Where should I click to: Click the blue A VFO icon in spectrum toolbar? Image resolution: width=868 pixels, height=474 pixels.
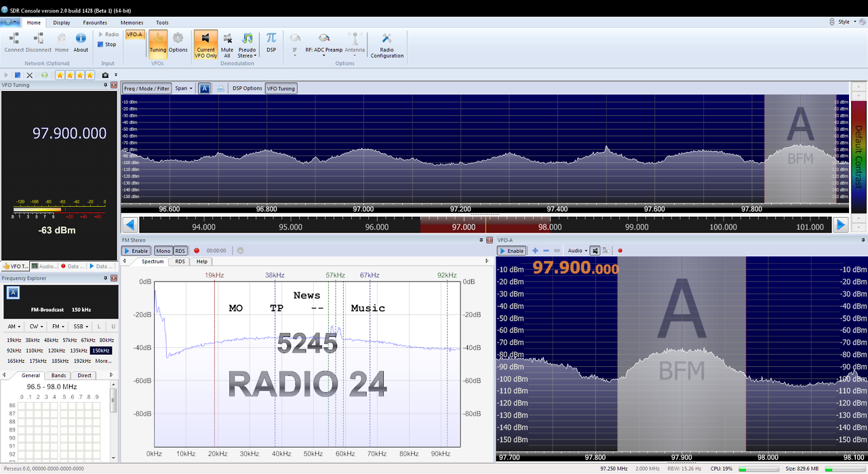(204, 88)
